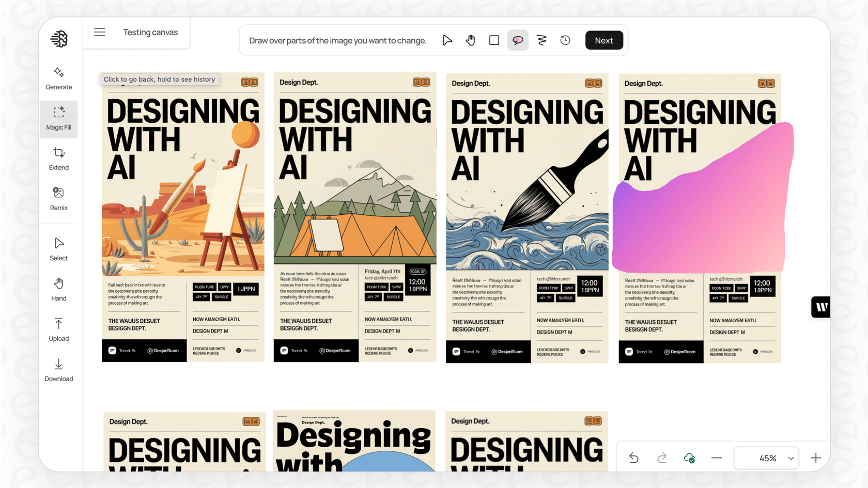Switch to rectangle selection tool in toolbar
The width and height of the screenshot is (868, 488).
coord(494,40)
